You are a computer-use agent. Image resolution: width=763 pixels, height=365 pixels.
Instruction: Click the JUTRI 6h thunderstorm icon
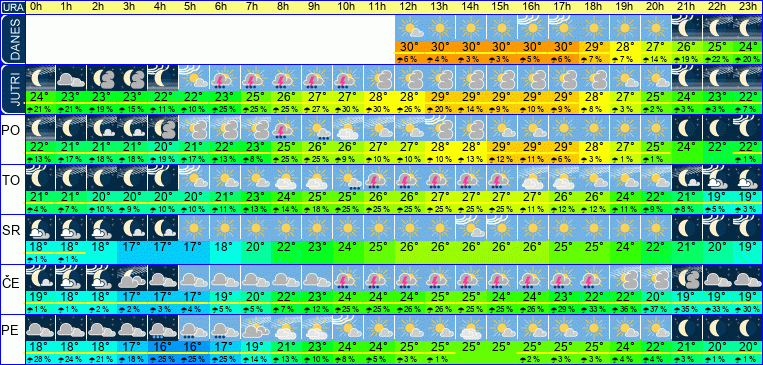click(x=225, y=78)
